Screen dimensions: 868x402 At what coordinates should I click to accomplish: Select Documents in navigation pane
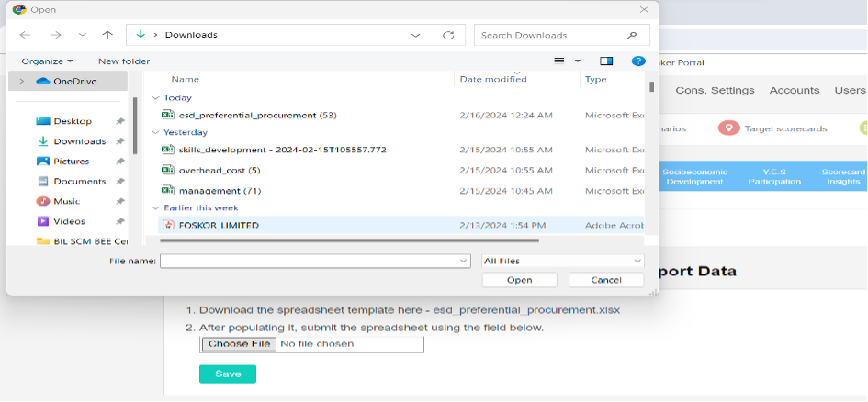click(x=80, y=182)
